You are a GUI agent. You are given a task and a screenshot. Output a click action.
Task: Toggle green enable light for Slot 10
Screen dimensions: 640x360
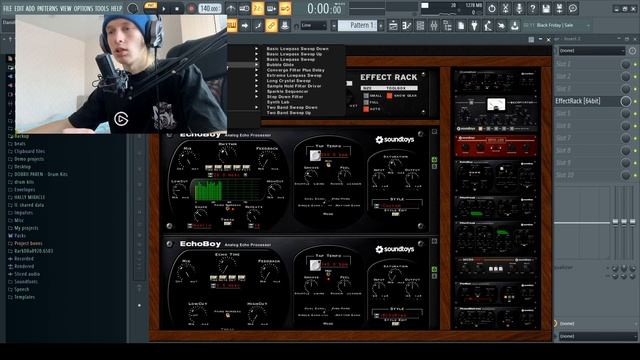635,175
